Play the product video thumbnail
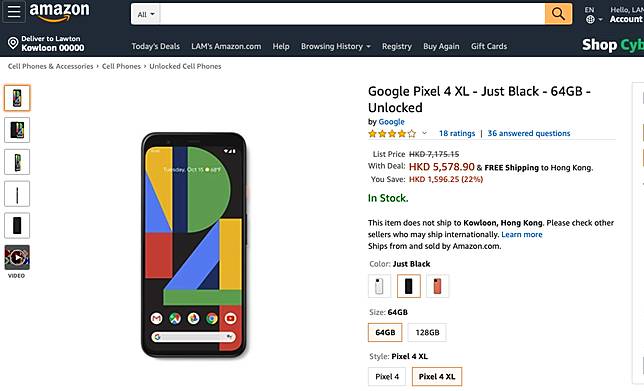The image size is (644, 391). (17, 258)
